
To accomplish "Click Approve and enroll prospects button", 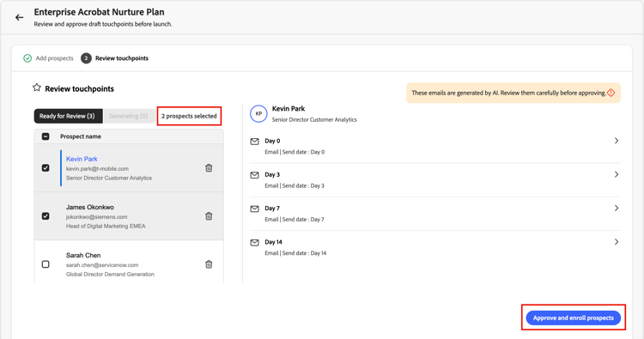I will [574, 318].
